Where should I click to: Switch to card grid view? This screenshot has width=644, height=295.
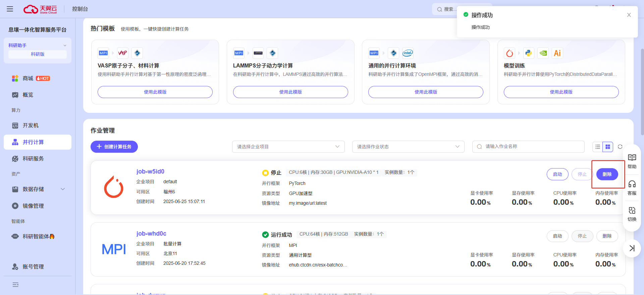point(608,147)
